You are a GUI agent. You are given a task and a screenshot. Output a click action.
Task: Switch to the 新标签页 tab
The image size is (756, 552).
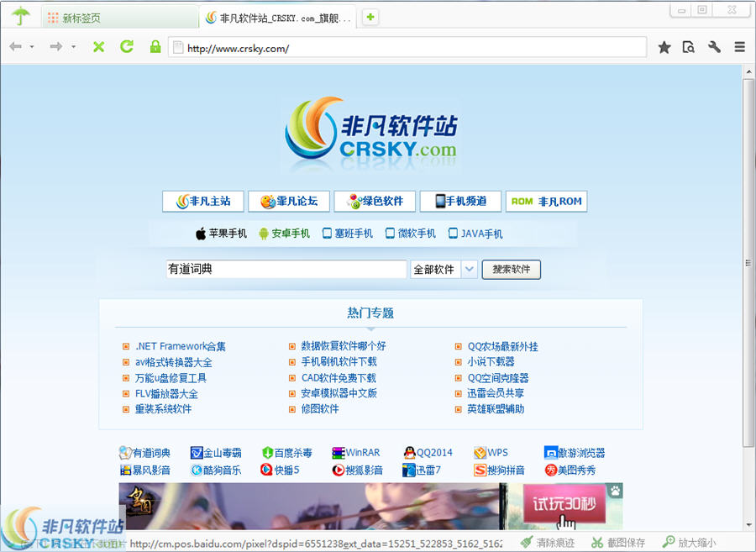119,18
